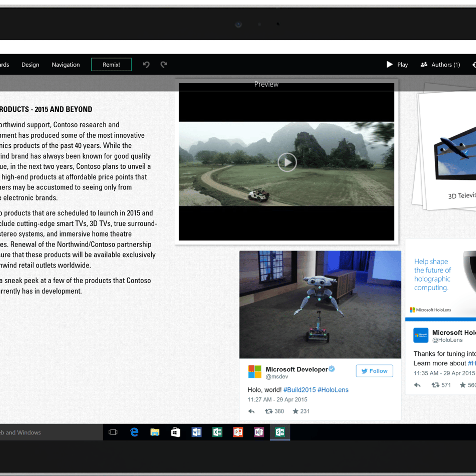Open the Windows Store from the taskbar

pyautogui.click(x=176, y=432)
